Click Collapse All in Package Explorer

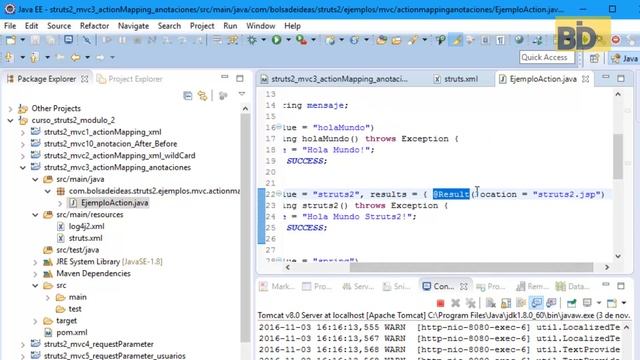[x=187, y=96]
